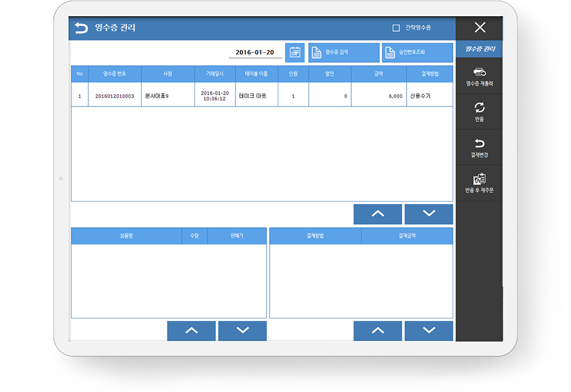Select the 영수증 관리 sidebar tab
Viewport: 571px width, 392px height.
click(479, 49)
